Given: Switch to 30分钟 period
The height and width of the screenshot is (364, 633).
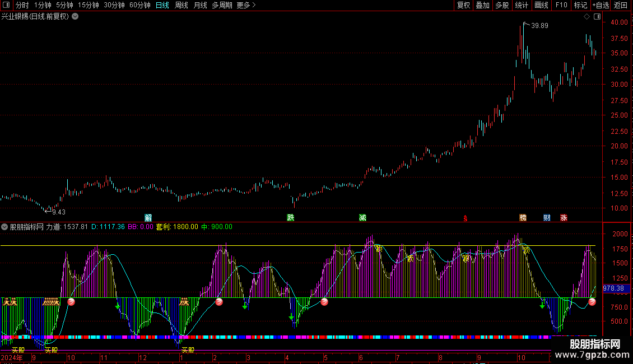Looking at the screenshot, I should point(114,5).
